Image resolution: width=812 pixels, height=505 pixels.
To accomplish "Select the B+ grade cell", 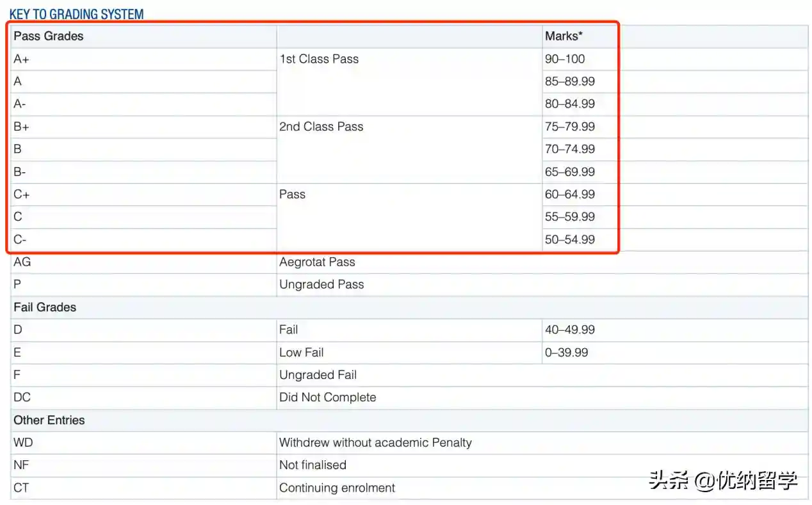I will pos(22,127).
